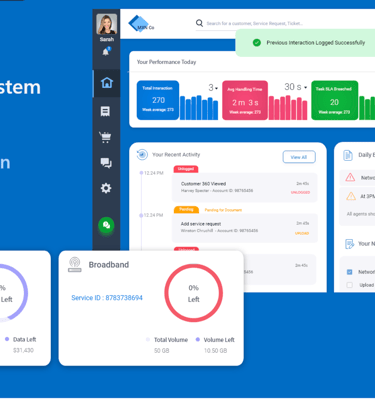375x399 pixels.
Task: Click the notes edit icon
Action: tap(349, 244)
